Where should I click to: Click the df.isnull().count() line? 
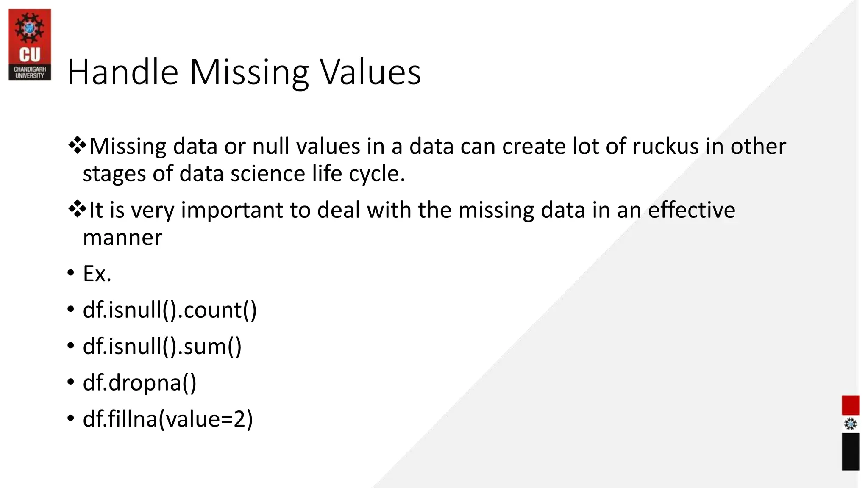coord(170,310)
